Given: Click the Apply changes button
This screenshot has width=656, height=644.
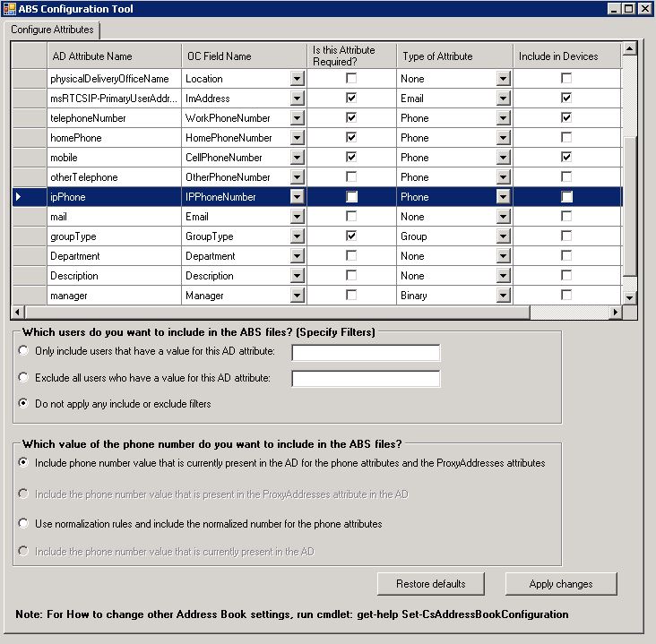Looking at the screenshot, I should coord(561,584).
